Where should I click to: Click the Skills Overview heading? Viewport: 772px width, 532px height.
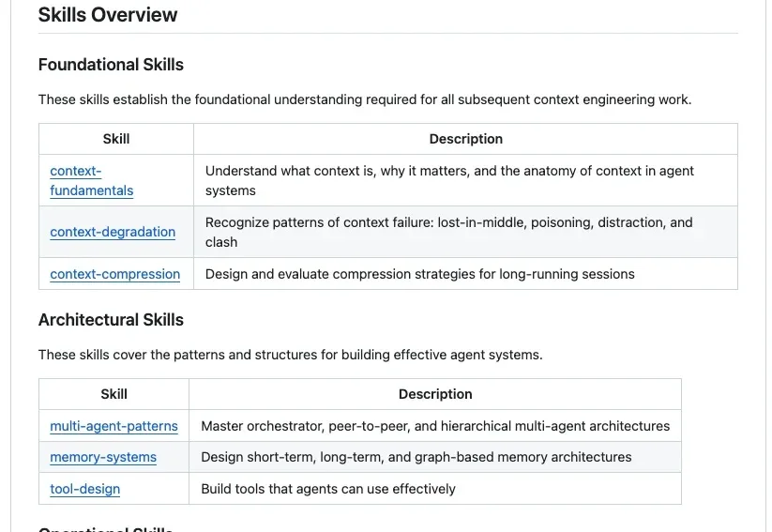point(108,15)
